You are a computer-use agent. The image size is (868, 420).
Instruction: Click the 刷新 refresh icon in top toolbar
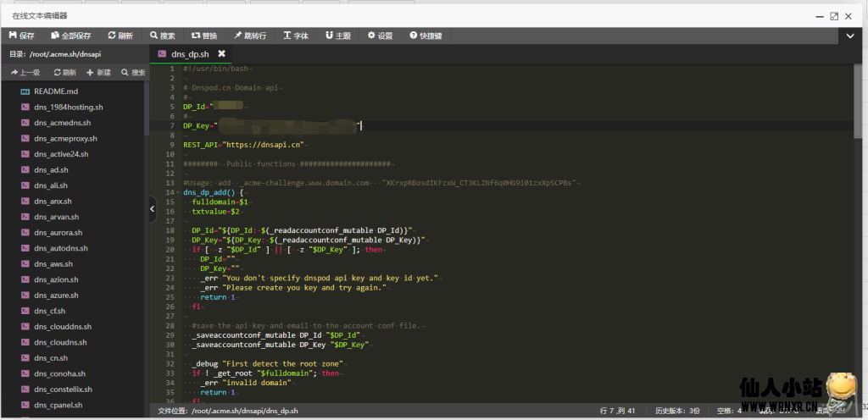[120, 36]
